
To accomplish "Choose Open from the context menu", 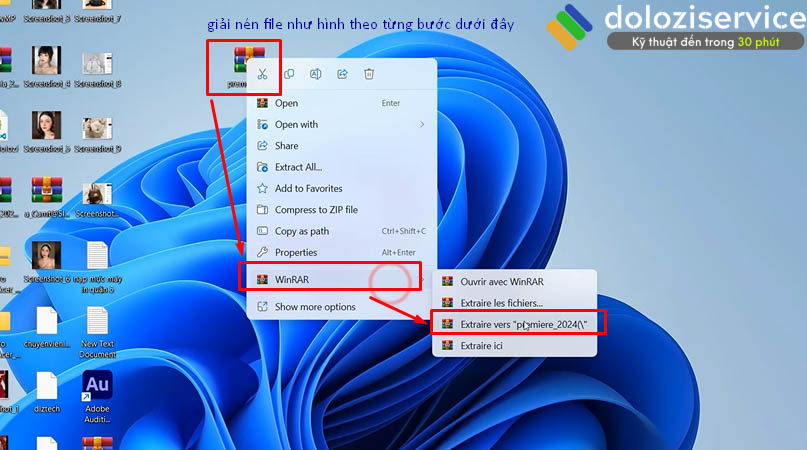I will pyautogui.click(x=342, y=103).
